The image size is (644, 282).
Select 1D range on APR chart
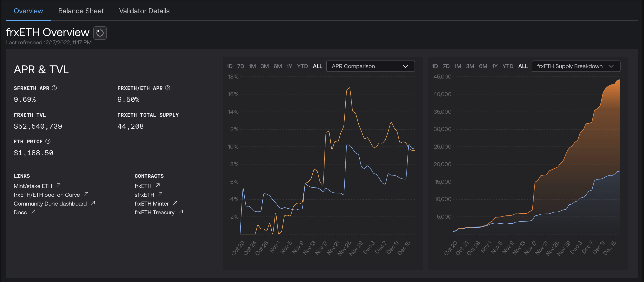pos(229,66)
